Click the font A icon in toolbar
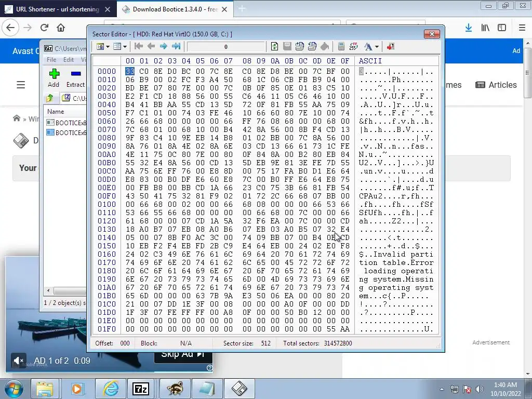 (368, 46)
